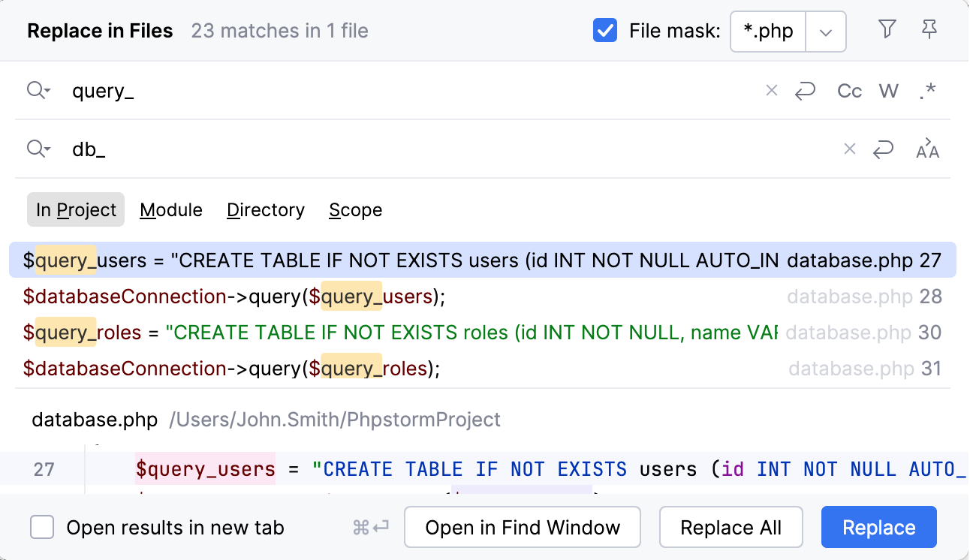
Task: Clear the db_ replacement text
Action: (849, 149)
